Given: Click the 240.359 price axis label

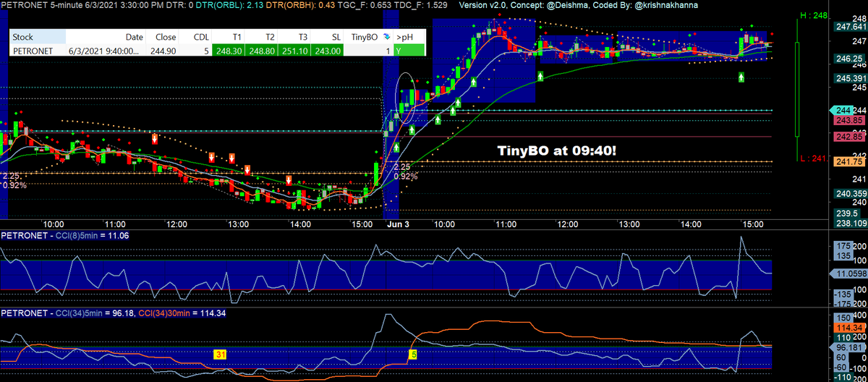Looking at the screenshot, I should tap(850, 193).
